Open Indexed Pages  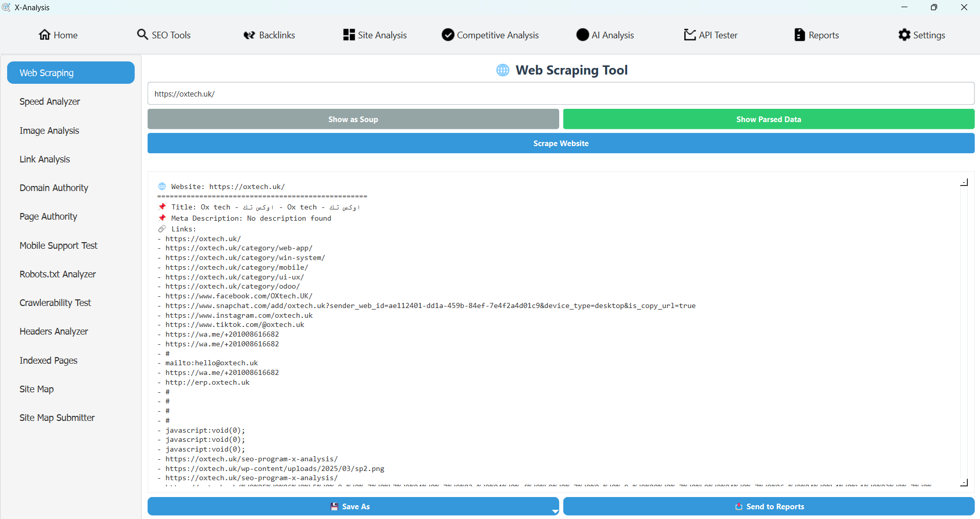71,360
